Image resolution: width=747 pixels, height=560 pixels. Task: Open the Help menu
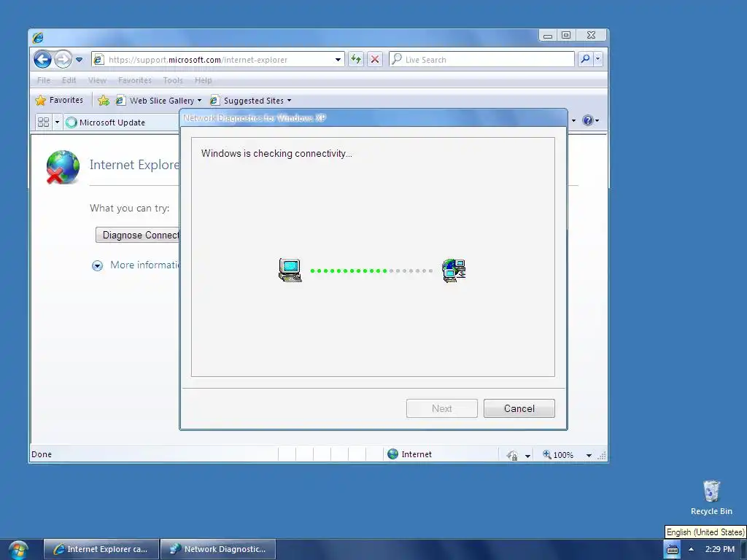(203, 80)
